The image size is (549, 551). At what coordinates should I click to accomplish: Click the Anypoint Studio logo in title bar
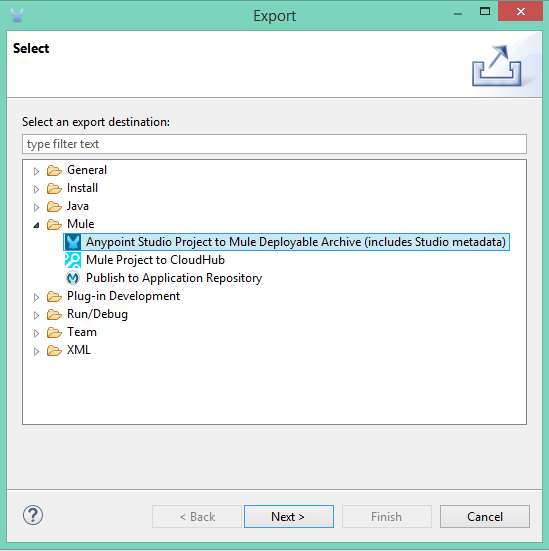coord(17,15)
